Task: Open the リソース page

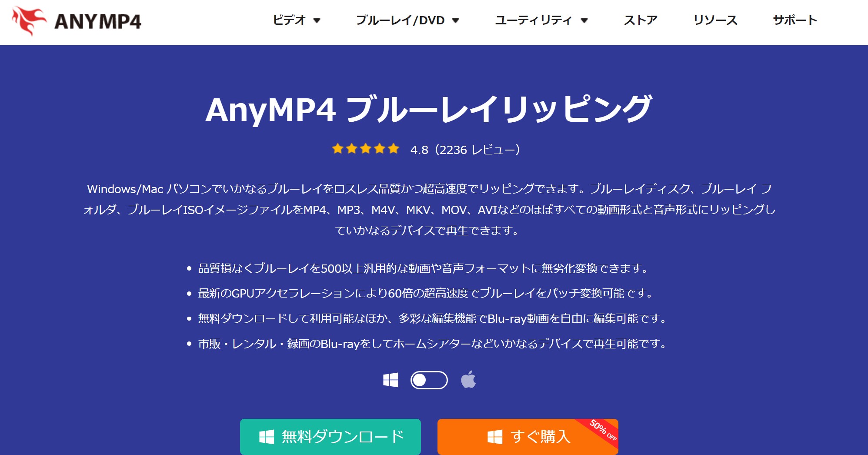Action: 715,20
